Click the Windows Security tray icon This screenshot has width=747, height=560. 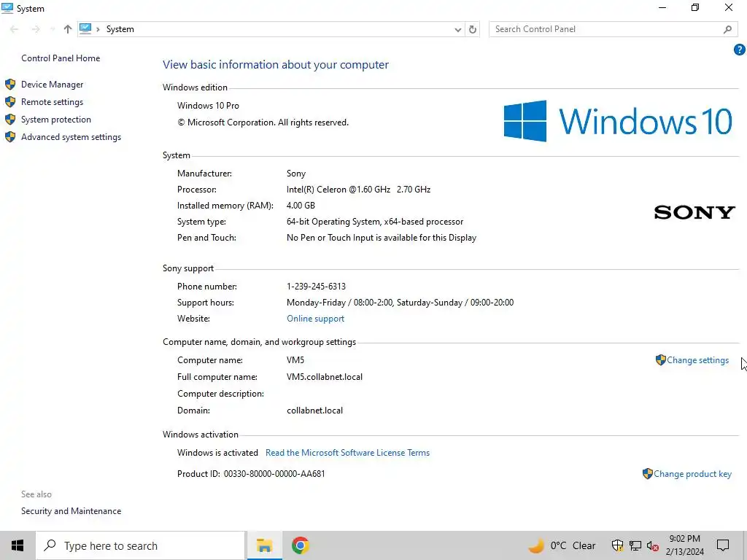tap(617, 545)
